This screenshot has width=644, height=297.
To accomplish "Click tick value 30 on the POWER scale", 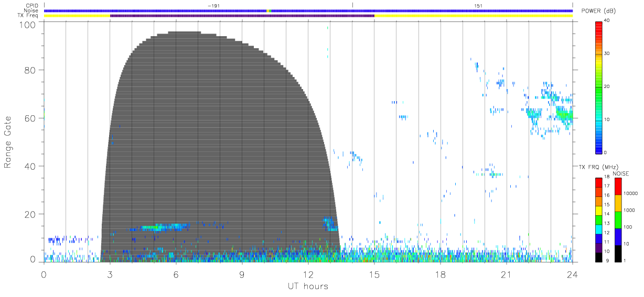I will tap(607, 54).
